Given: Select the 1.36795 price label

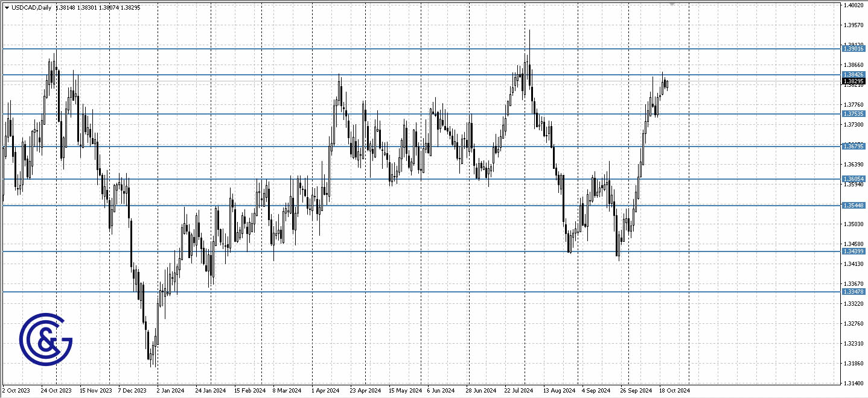Looking at the screenshot, I should 853,146.
